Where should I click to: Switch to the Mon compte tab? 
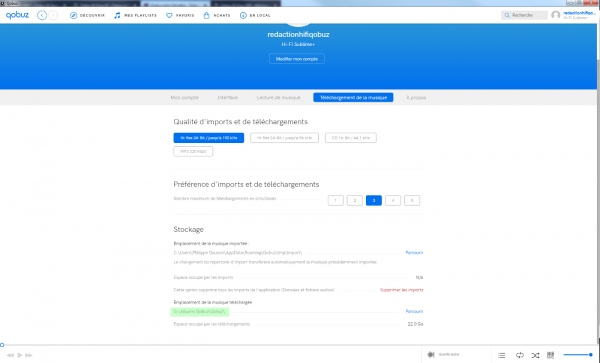[x=184, y=98]
